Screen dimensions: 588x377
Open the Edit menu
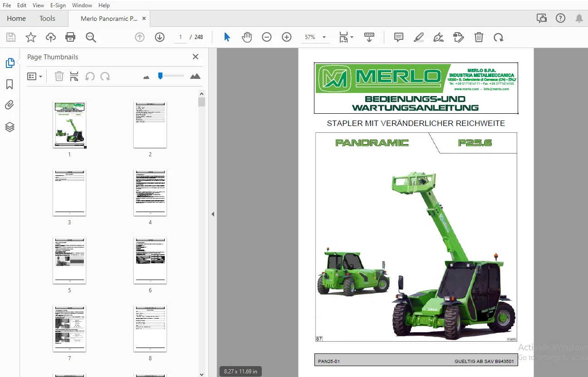click(22, 5)
